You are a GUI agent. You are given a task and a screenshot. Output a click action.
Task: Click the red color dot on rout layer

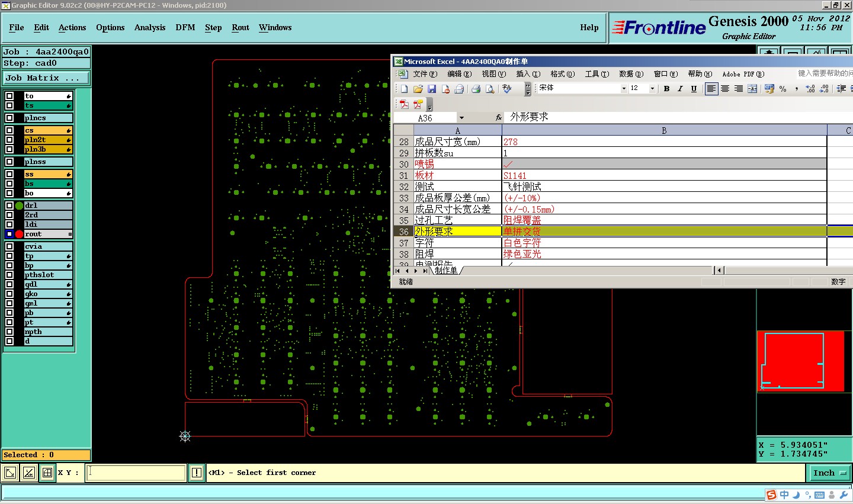click(19, 234)
